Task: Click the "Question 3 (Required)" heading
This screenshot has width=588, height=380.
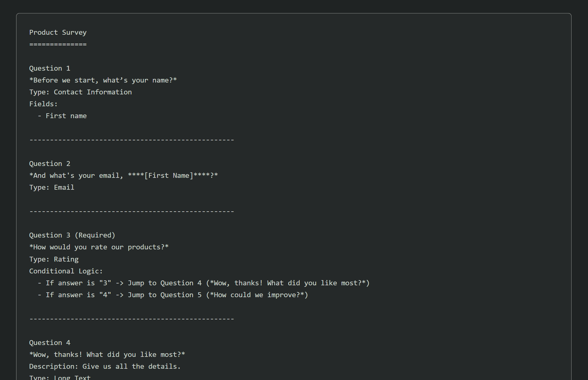Action: click(x=72, y=235)
